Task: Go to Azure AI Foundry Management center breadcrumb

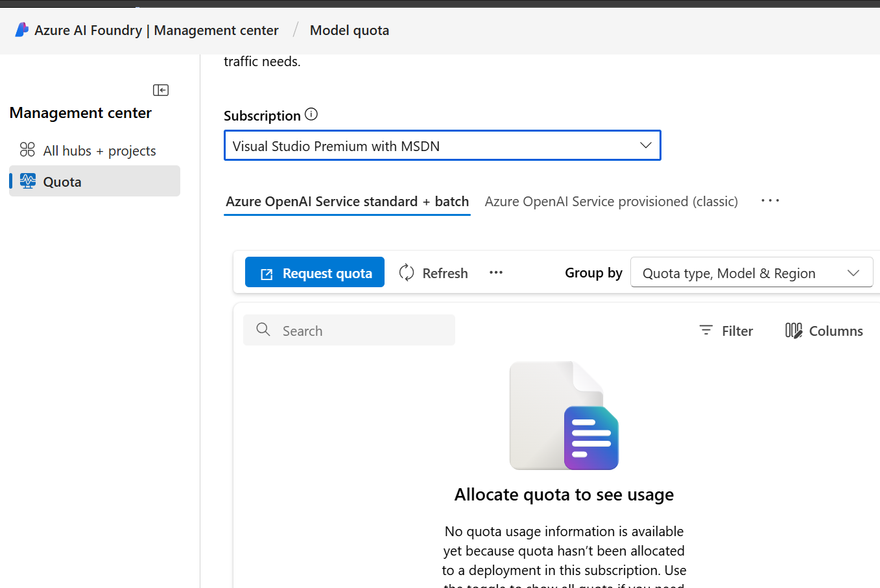Action: click(156, 30)
